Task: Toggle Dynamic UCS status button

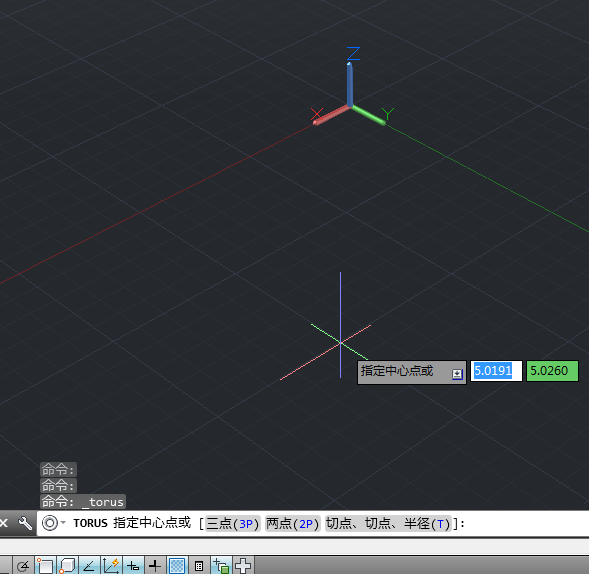Action: click(x=111, y=565)
